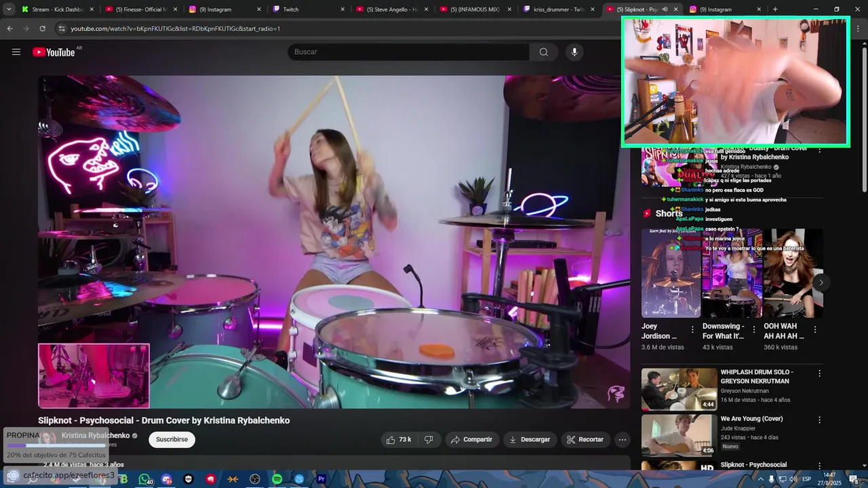Open options for Downswing short

753,330
